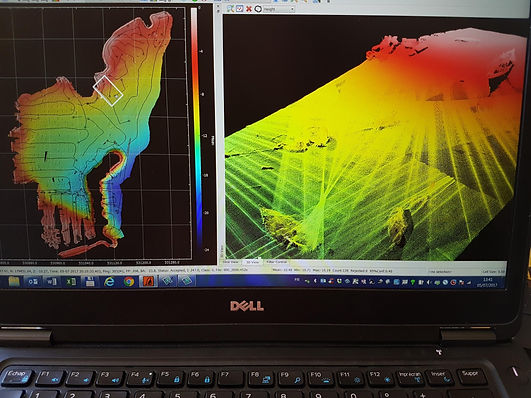Click the zoom tool icon in 3D toolbar
Viewport: 531px width, 398px height.
230,8
